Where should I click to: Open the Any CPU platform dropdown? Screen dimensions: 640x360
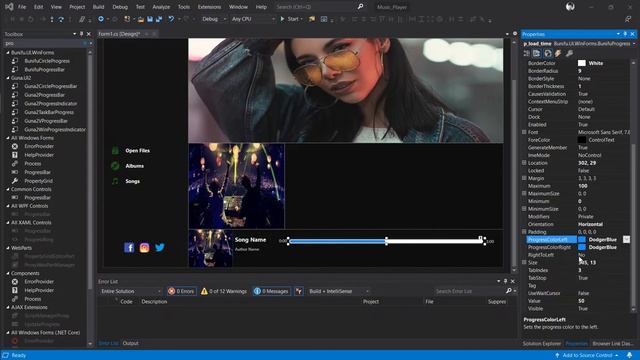[x=253, y=19]
